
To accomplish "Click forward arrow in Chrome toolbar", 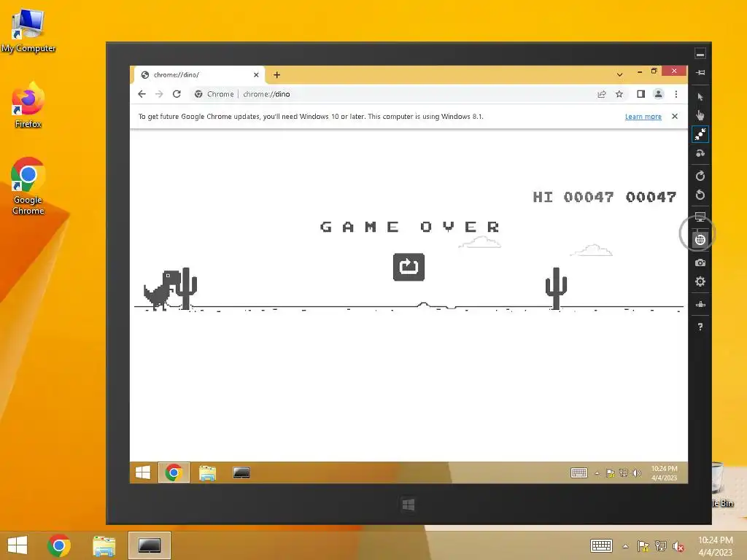I will pyautogui.click(x=159, y=94).
